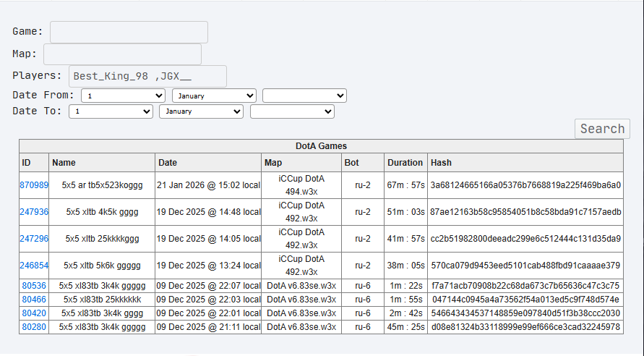Open the Date To year dropdown

tap(292, 111)
